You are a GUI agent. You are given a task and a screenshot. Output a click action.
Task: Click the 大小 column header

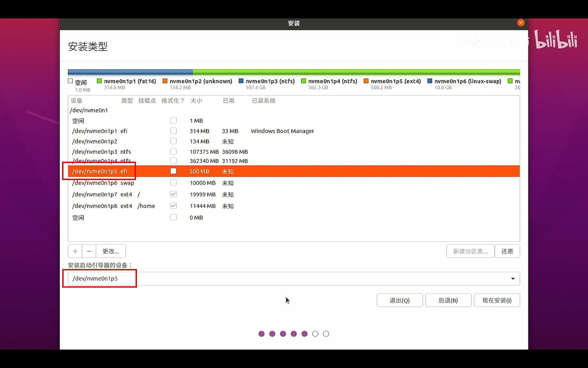pyautogui.click(x=196, y=101)
